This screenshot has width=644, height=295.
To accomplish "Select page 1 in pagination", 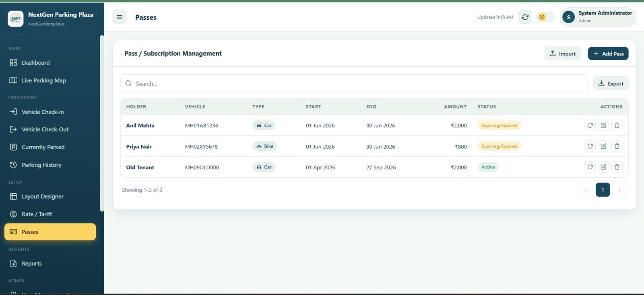I will 603,190.
